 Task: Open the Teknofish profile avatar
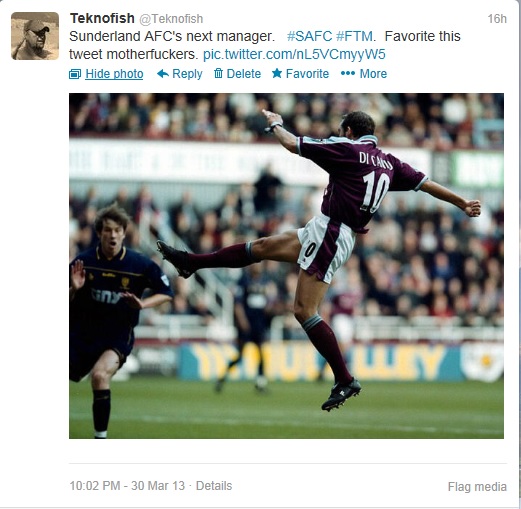point(35,36)
